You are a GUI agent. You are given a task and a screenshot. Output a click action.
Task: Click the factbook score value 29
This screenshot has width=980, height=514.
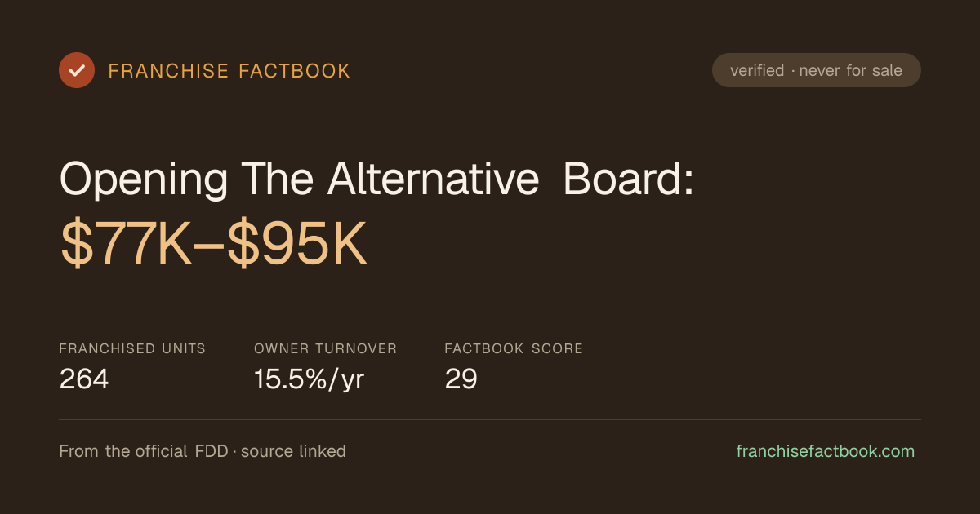coord(461,379)
